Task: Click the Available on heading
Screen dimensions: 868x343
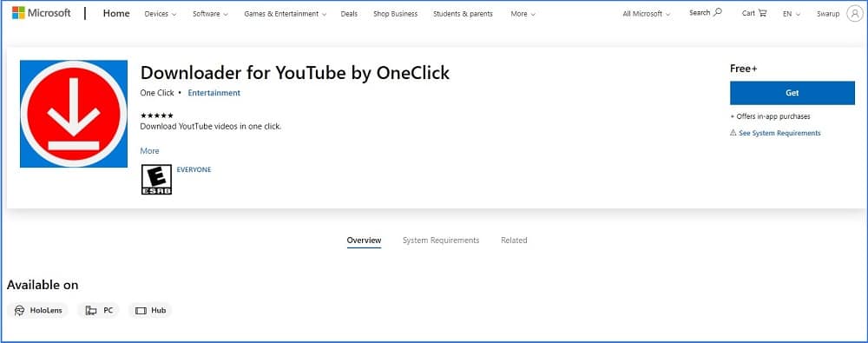Action: tap(43, 285)
